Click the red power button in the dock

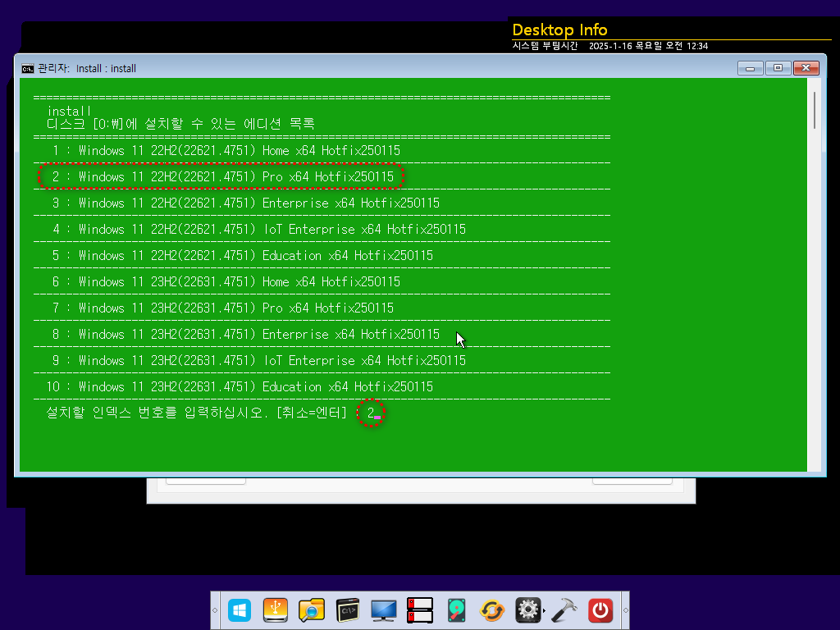(600, 610)
